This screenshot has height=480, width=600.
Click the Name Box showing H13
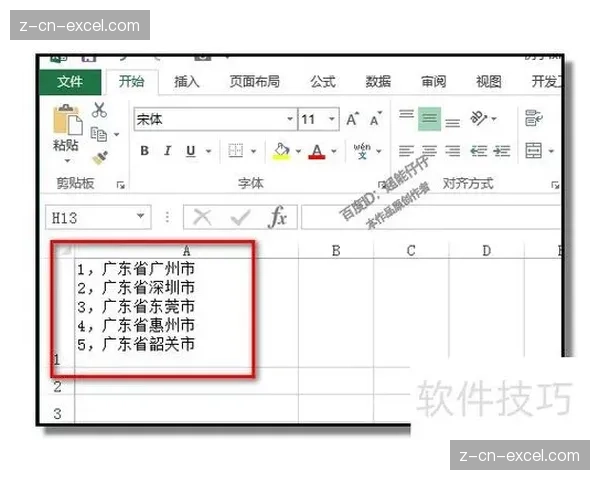[98, 217]
